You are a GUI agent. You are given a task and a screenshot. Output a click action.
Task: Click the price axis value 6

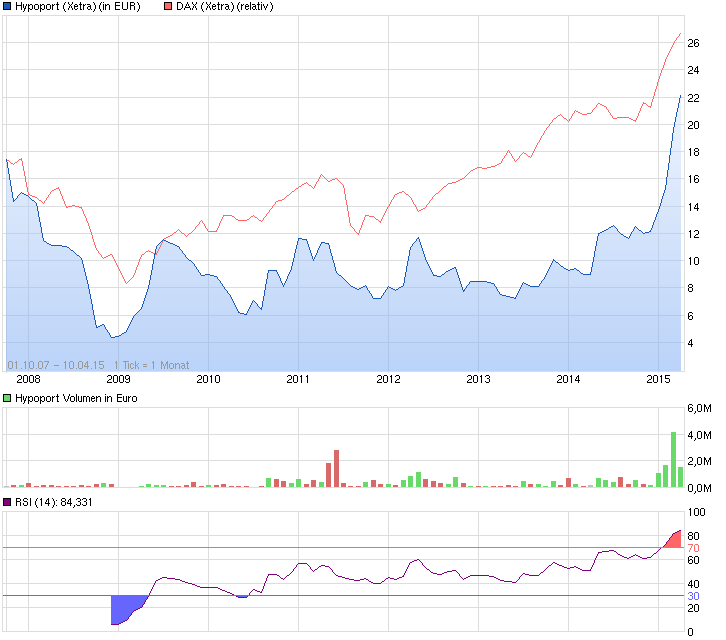pyautogui.click(x=690, y=316)
